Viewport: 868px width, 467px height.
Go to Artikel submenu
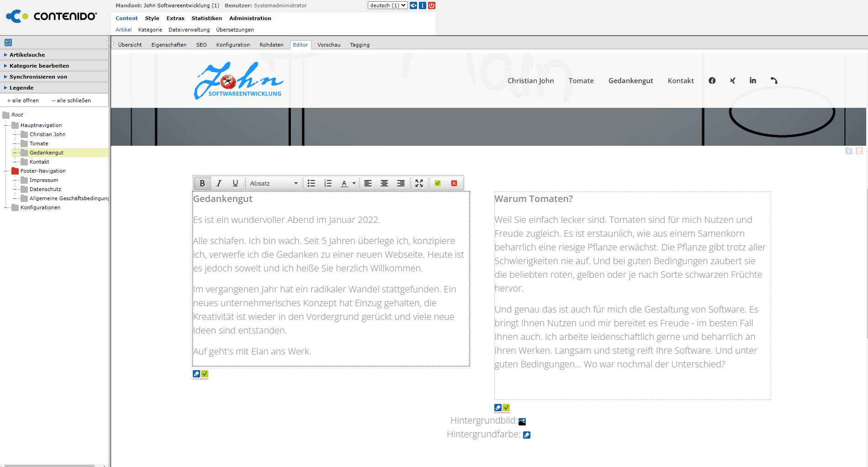[x=123, y=30]
